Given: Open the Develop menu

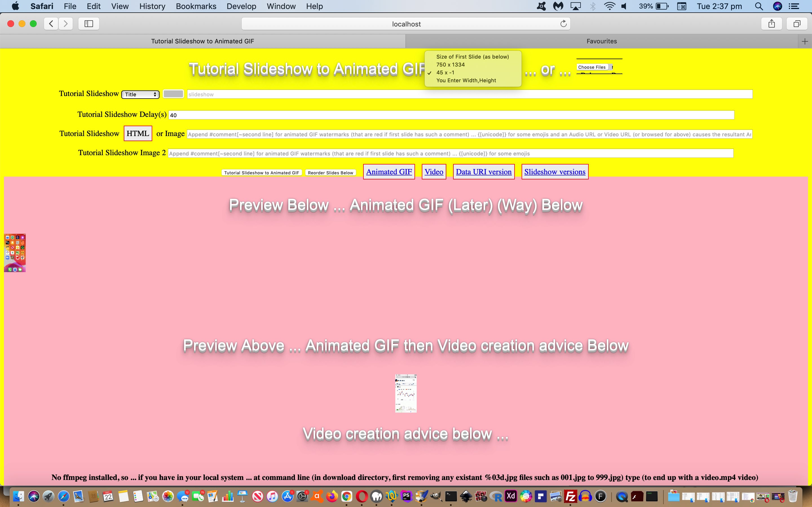Looking at the screenshot, I should tap(241, 6).
